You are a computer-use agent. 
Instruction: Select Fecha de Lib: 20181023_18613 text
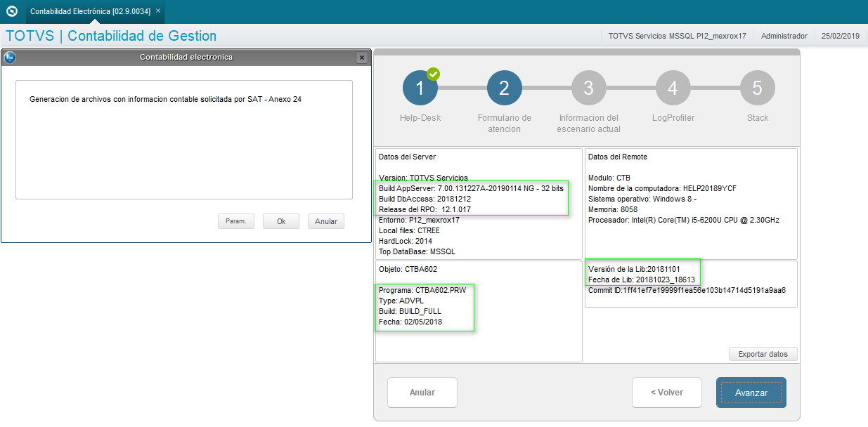[642, 280]
